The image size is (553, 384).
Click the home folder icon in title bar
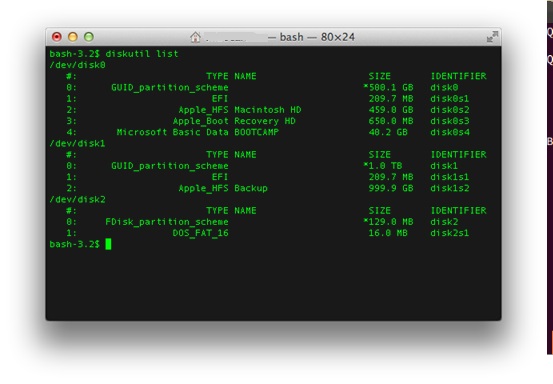pos(195,37)
